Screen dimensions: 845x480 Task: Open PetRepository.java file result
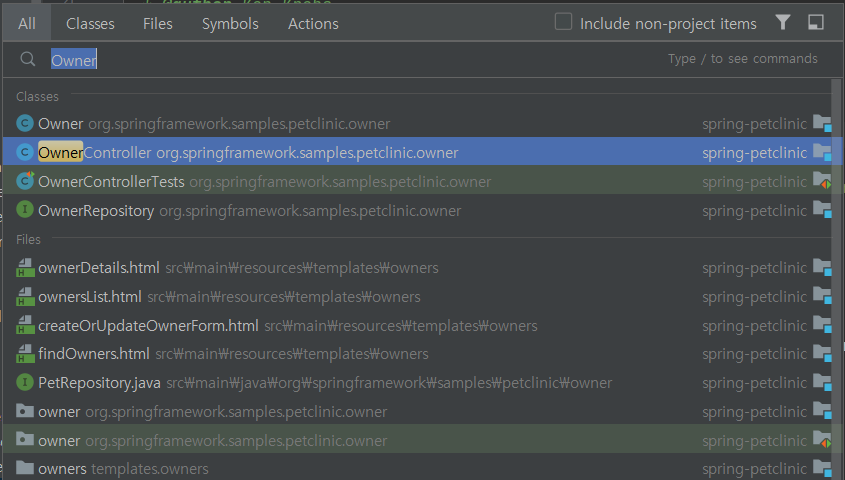point(418,382)
